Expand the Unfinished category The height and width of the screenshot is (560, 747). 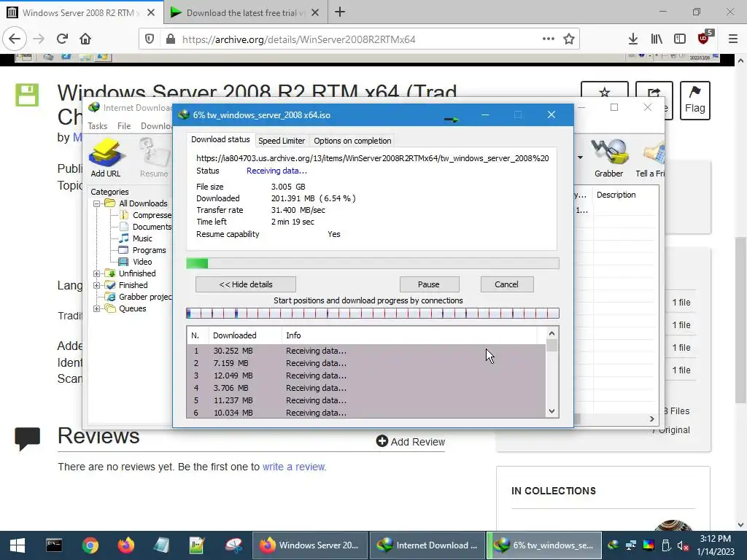[x=97, y=274]
